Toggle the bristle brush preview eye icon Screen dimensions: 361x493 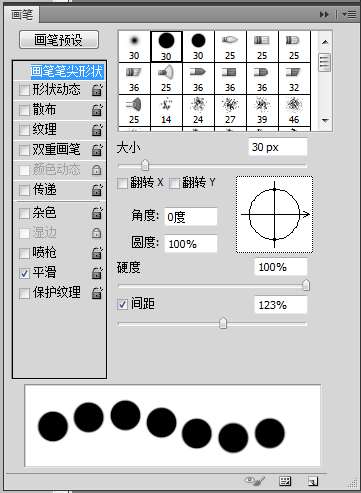pos(255,481)
